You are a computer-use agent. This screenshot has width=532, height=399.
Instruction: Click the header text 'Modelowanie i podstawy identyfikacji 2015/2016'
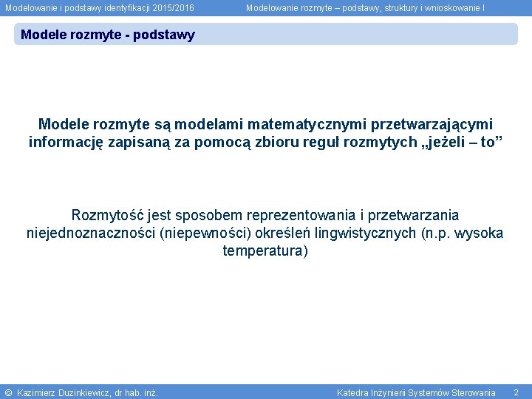(x=100, y=8)
